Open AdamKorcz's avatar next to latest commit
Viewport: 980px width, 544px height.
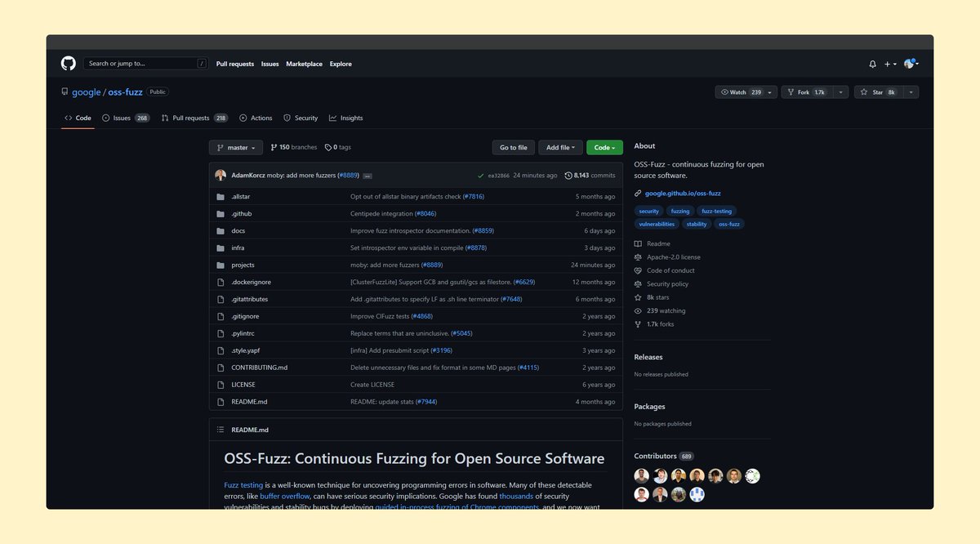[x=220, y=174]
